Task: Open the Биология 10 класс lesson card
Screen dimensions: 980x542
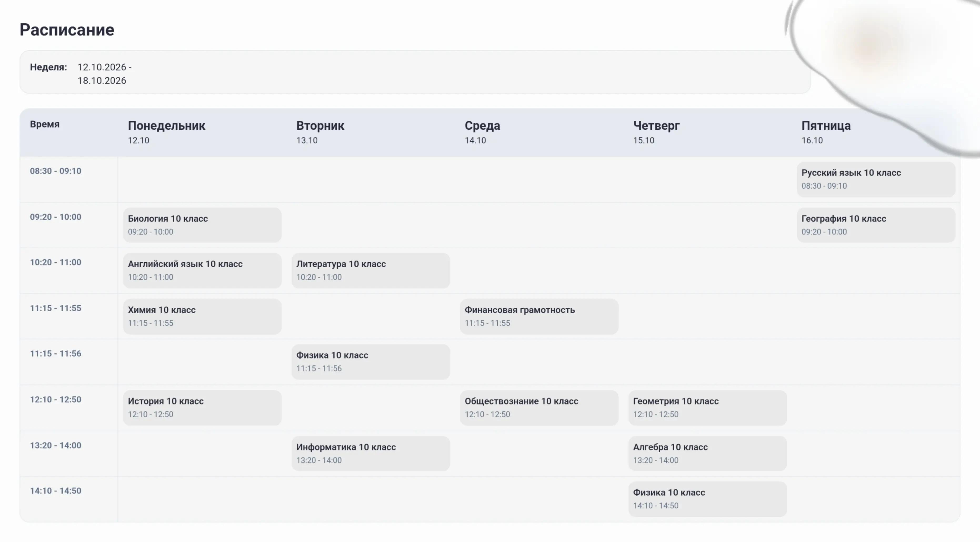Action: click(202, 225)
